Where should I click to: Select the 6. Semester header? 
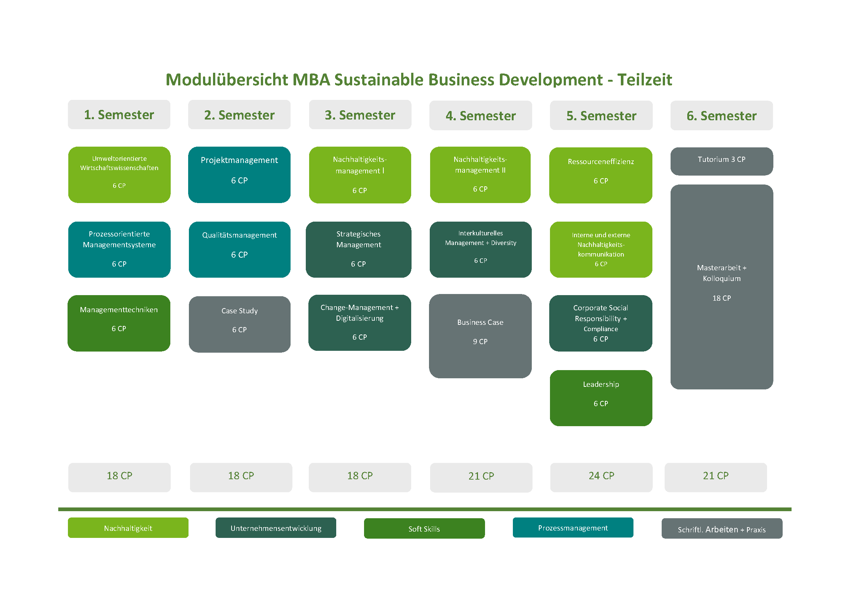pos(722,115)
